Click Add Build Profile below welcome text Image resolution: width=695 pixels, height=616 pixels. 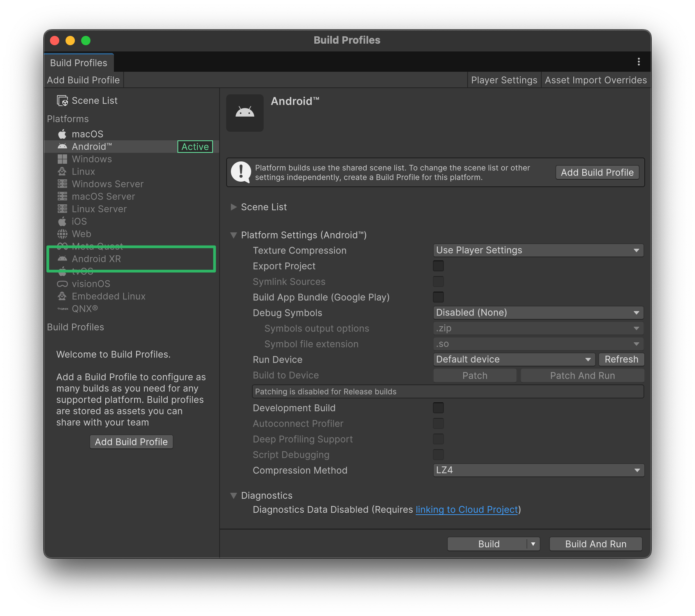(x=131, y=442)
